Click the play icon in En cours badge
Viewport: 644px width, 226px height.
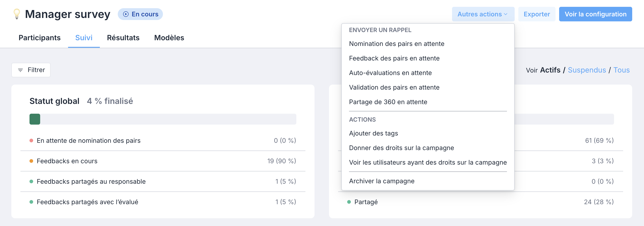[x=126, y=14]
